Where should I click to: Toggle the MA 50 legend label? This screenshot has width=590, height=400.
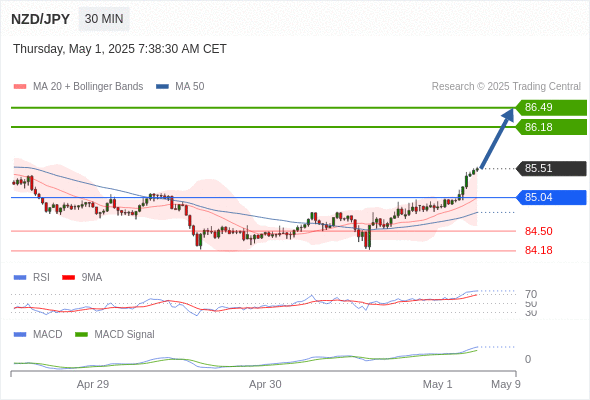coord(190,87)
